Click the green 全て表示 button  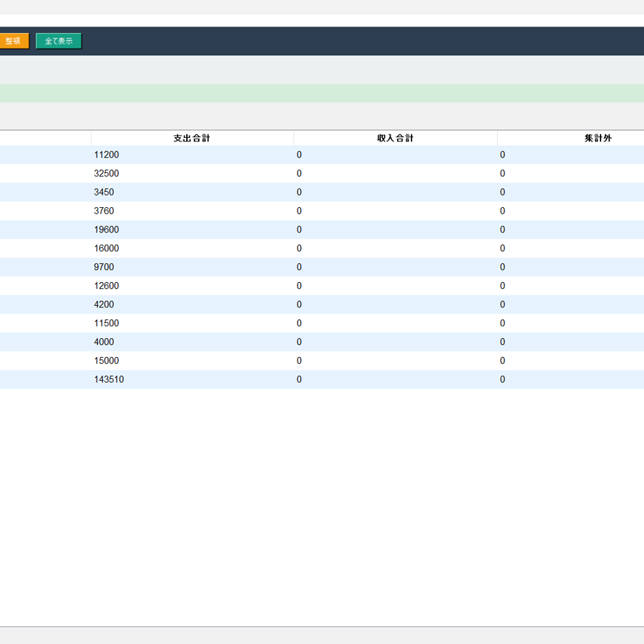coord(59,41)
